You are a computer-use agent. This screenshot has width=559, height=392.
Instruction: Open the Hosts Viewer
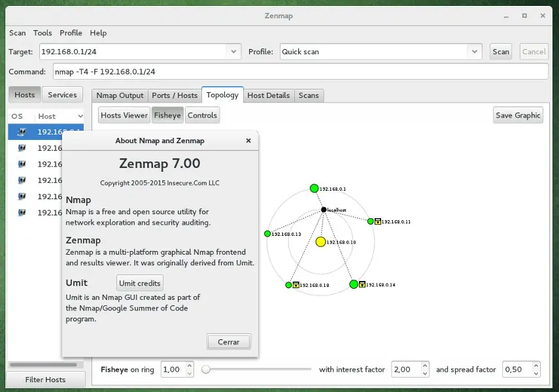pos(124,115)
